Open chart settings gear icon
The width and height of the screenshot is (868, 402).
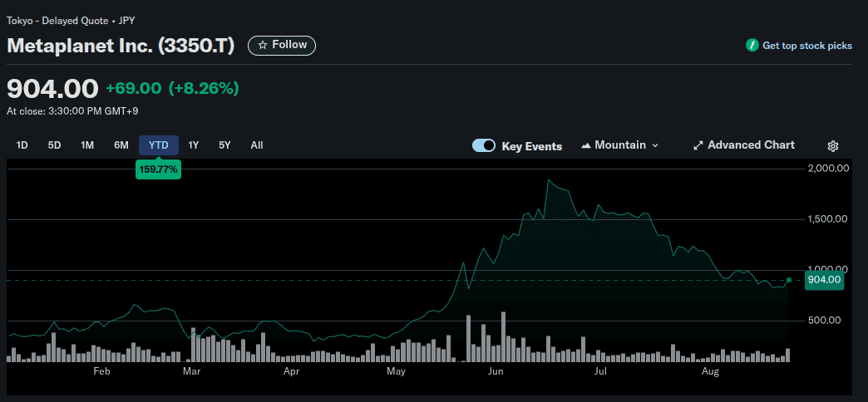pos(832,146)
